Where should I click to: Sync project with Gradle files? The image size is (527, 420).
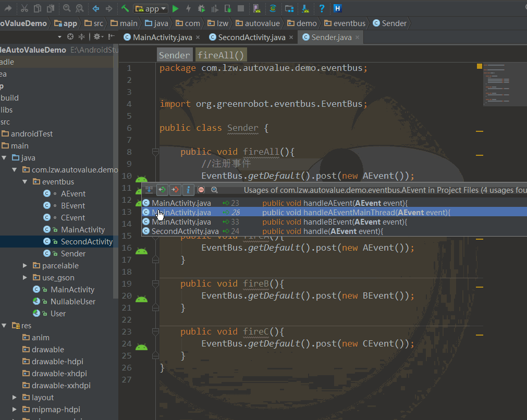[273, 8]
